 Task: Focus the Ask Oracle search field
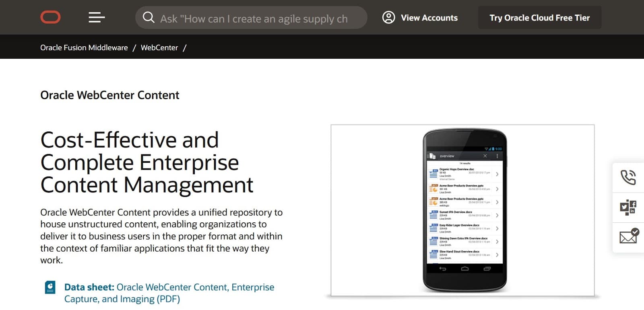pyautogui.click(x=251, y=18)
